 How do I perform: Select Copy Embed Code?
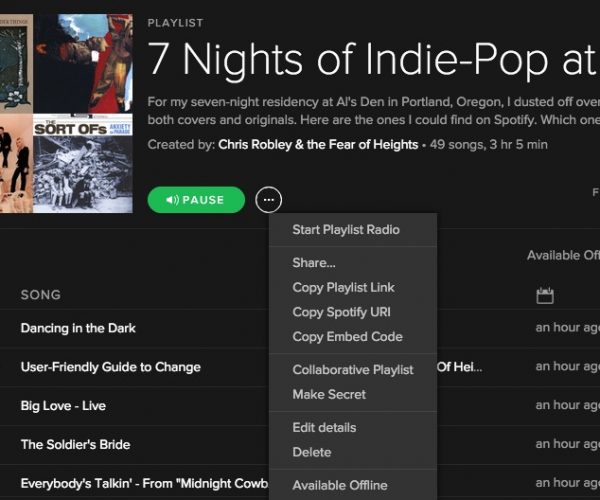(347, 337)
